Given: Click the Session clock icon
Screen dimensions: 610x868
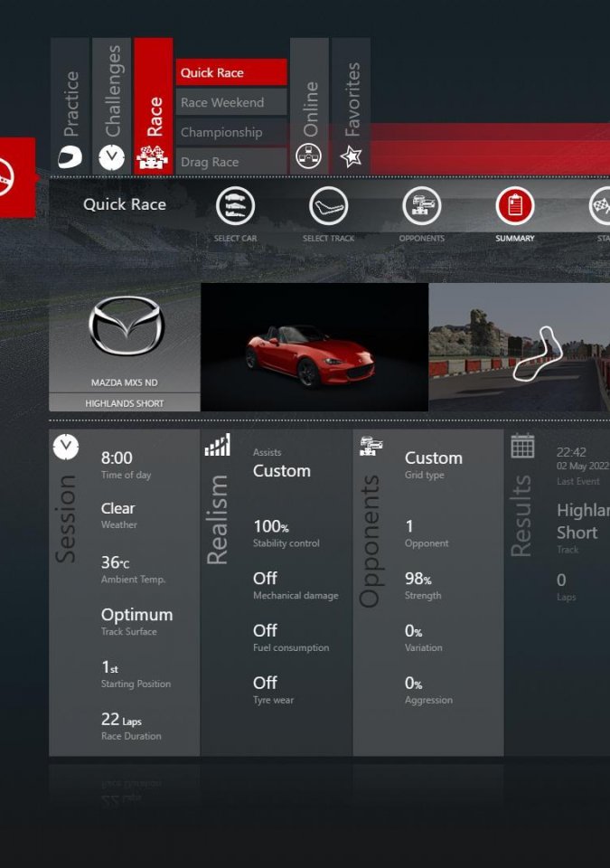Looking at the screenshot, I should 66,447.
